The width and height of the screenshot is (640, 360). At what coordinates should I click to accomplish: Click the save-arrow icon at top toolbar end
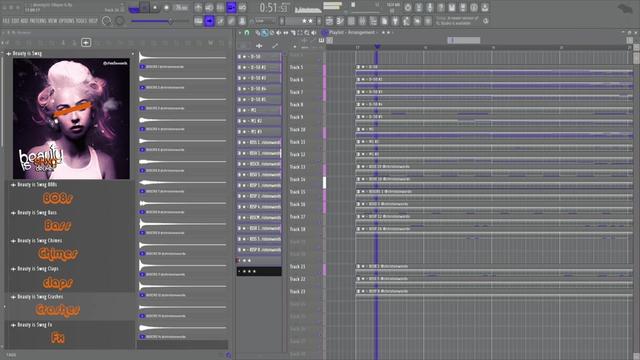(484, 7)
